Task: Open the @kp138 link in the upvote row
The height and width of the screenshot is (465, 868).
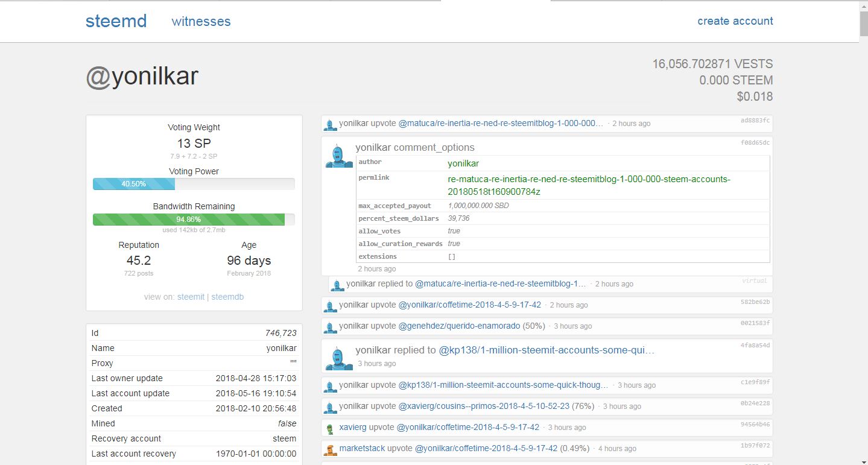Action: (504, 385)
